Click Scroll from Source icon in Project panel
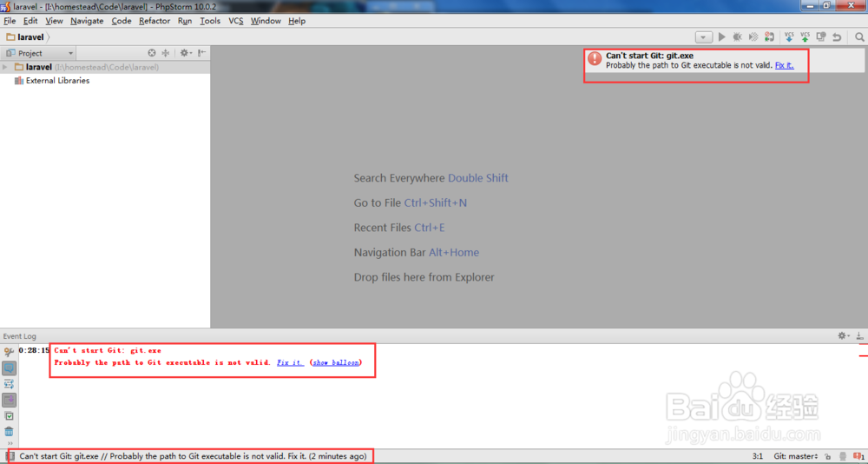868x464 pixels. click(x=152, y=53)
